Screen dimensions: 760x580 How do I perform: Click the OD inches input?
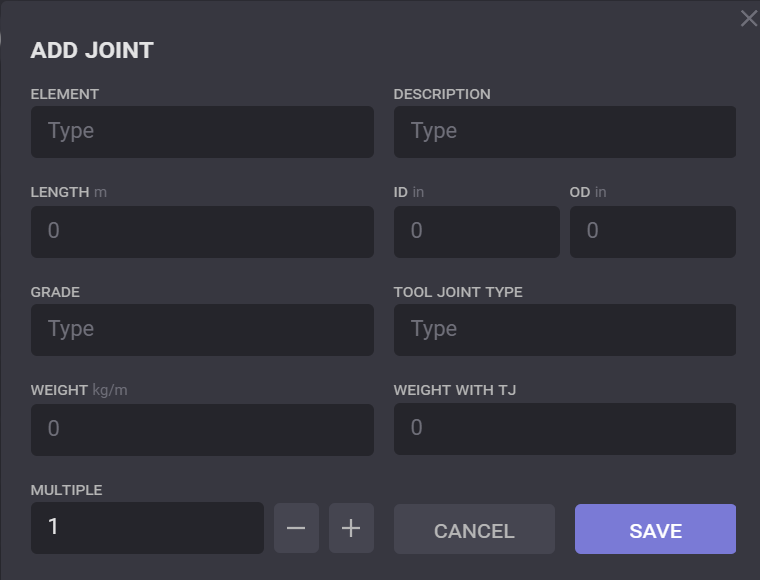coord(652,231)
